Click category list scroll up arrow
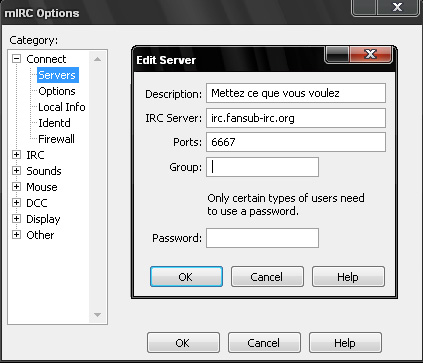Screen dimensions: 423x363 click(97, 59)
